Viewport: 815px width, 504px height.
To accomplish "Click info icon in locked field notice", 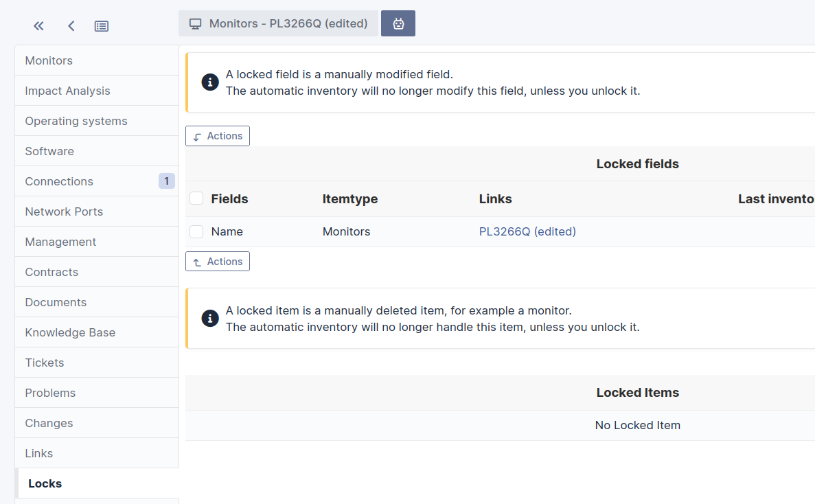I will pos(210,82).
